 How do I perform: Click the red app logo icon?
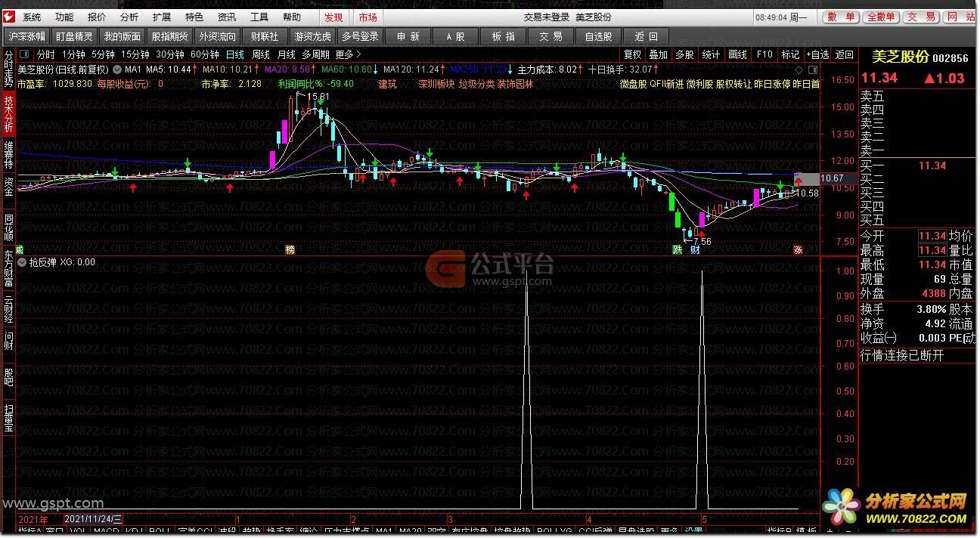pos(9,17)
